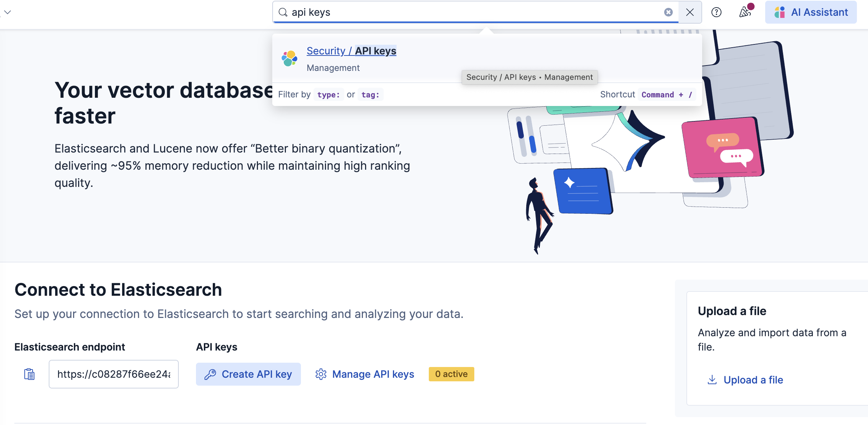Open the newsfeed celebration icon

(745, 12)
